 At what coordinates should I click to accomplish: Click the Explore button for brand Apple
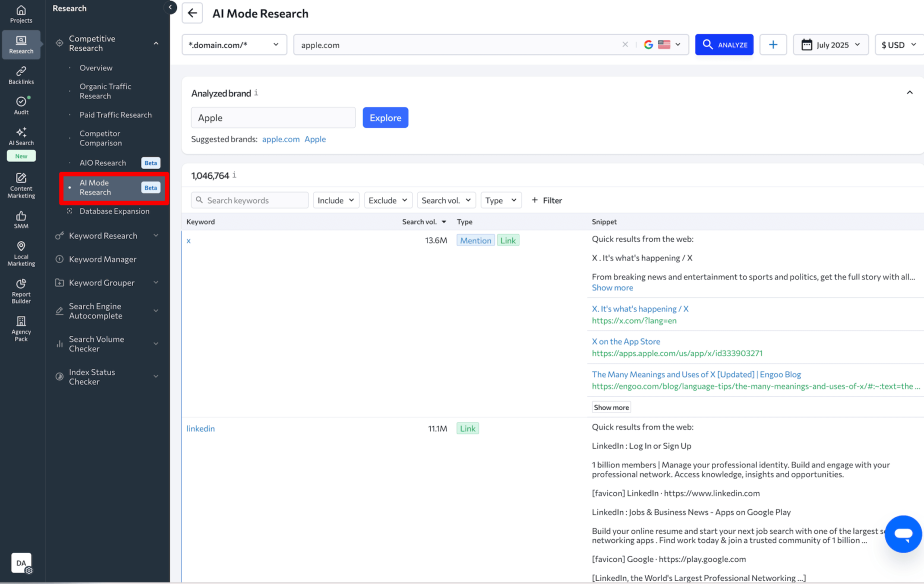click(x=385, y=118)
